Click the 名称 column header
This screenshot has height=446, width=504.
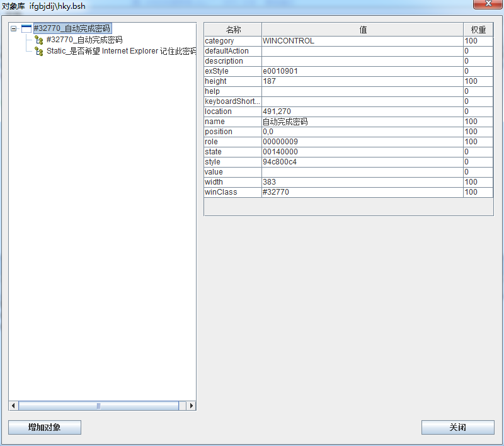pyautogui.click(x=232, y=30)
